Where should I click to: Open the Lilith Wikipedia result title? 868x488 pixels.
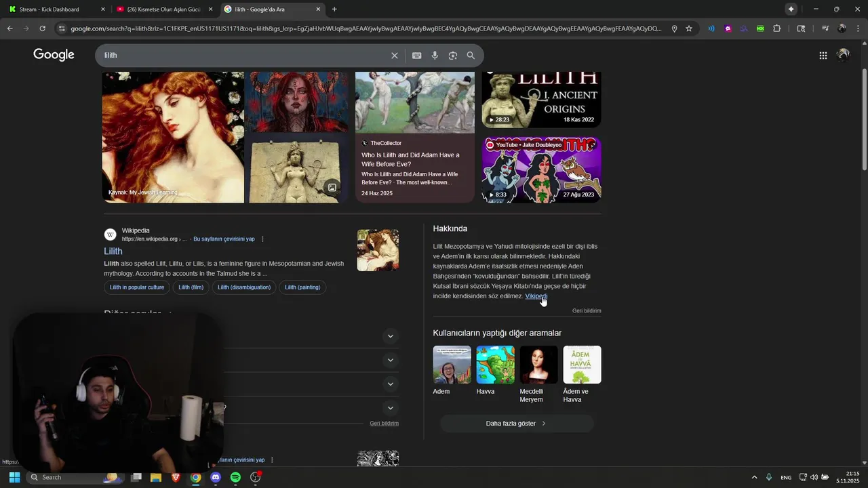coord(113,251)
